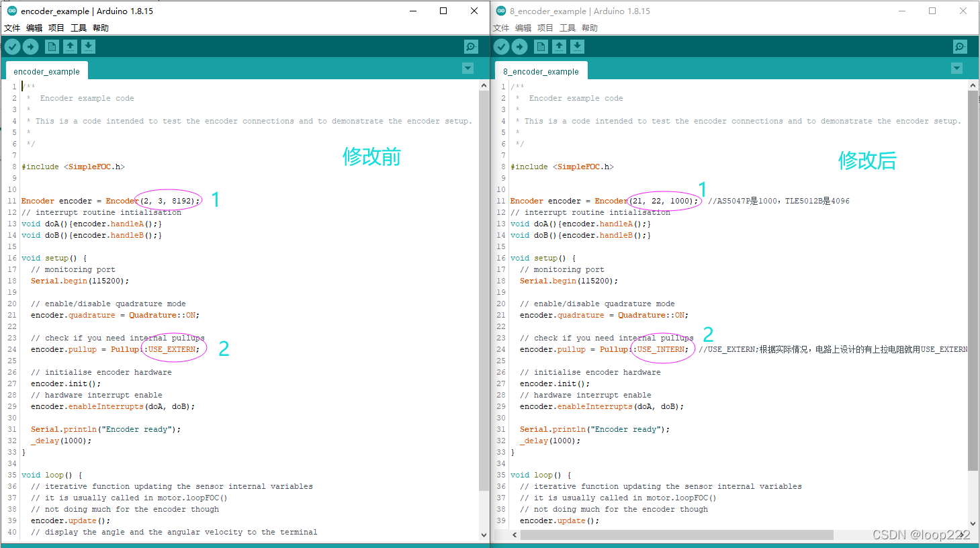Viewport: 980px width, 548px height.
Task: Click void loop() line in right editor
Action: pyautogui.click(x=541, y=475)
